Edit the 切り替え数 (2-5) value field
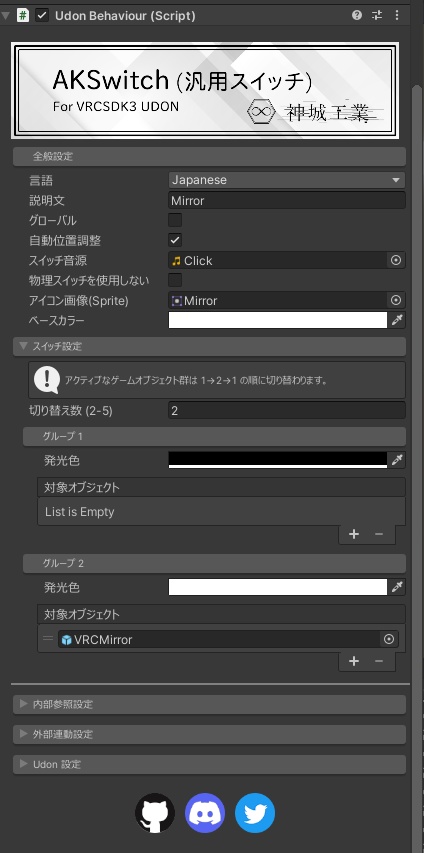 pyautogui.click(x=287, y=411)
